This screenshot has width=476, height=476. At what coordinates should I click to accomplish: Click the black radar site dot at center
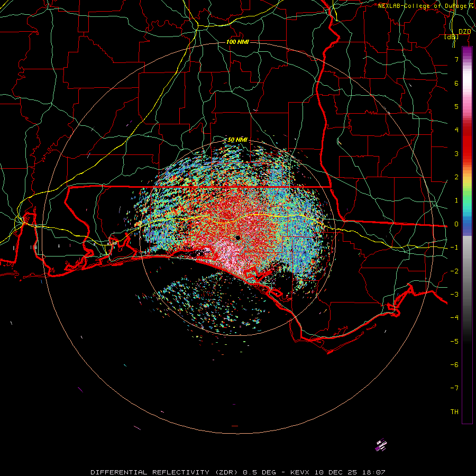tap(237, 237)
